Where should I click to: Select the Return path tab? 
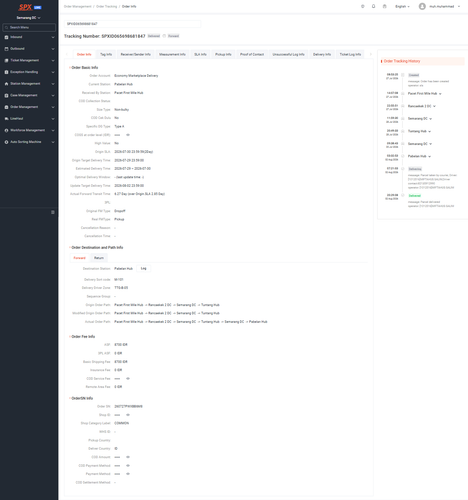click(99, 258)
